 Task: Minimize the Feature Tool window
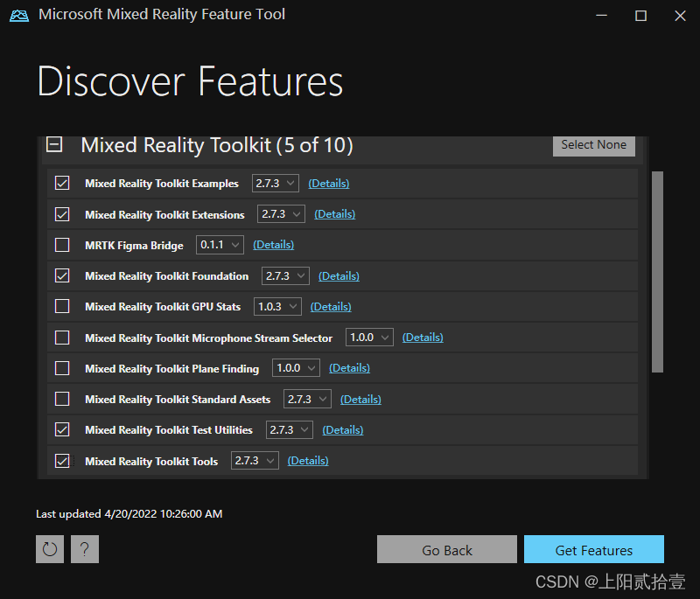point(601,16)
